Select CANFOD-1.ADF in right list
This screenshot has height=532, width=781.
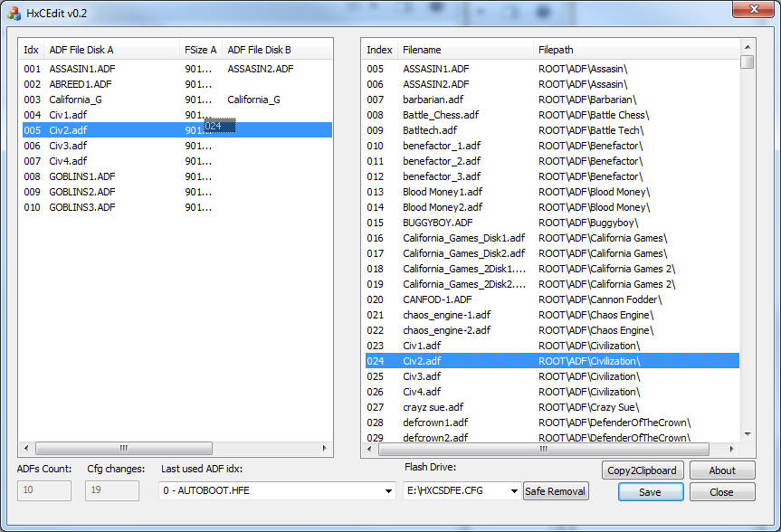552,299
